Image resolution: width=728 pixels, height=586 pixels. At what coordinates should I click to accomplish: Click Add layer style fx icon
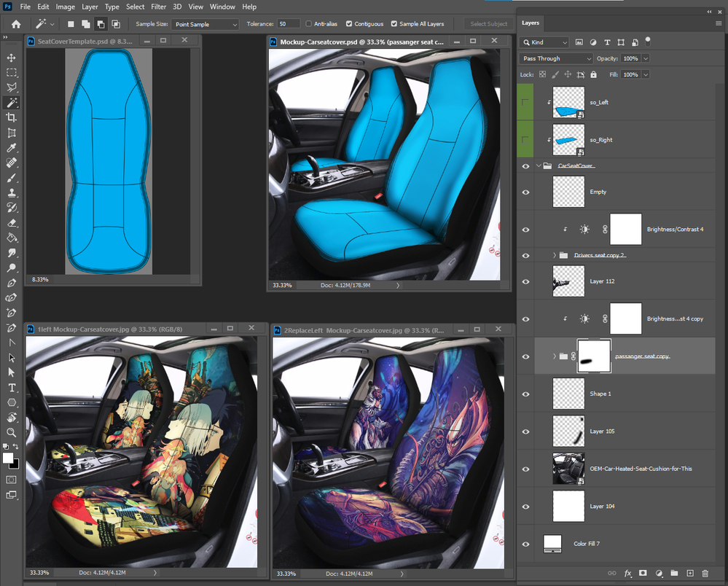tap(627, 574)
